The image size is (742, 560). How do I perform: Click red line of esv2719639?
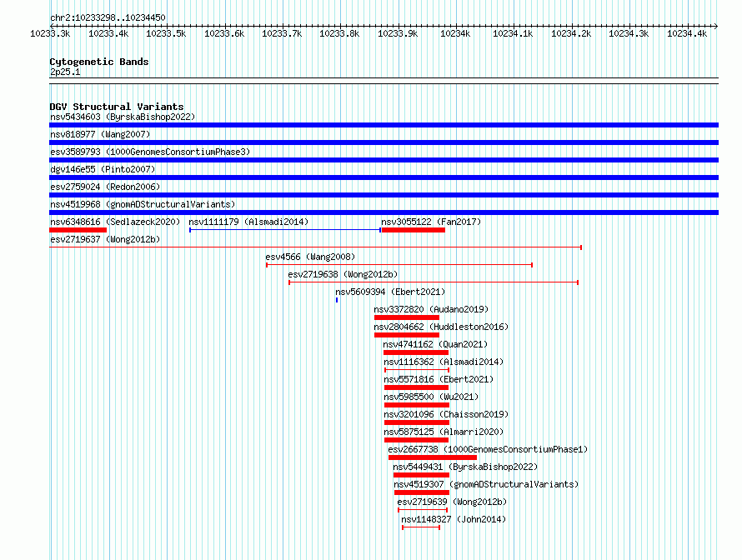tap(423, 510)
